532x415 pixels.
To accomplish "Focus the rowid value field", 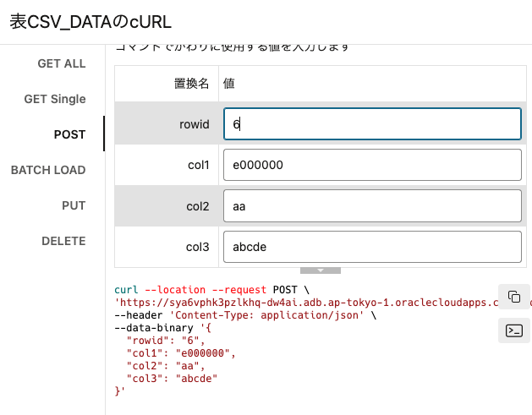I will tap(372, 123).
